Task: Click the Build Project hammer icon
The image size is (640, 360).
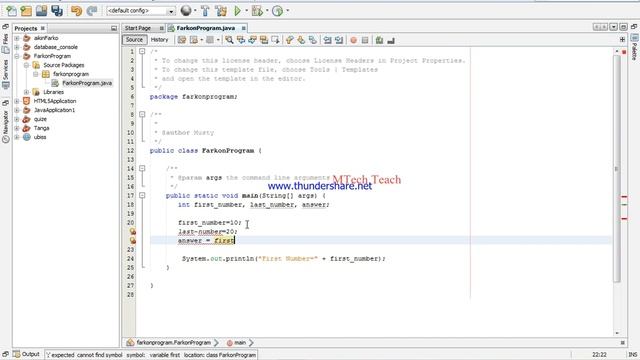Action: 205,11
